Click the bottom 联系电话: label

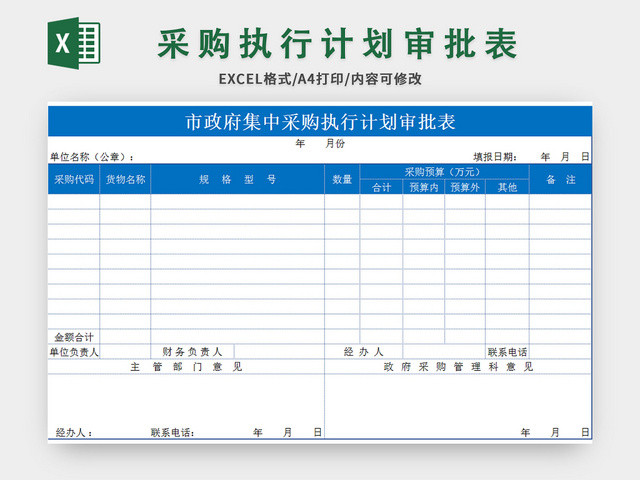(x=172, y=432)
